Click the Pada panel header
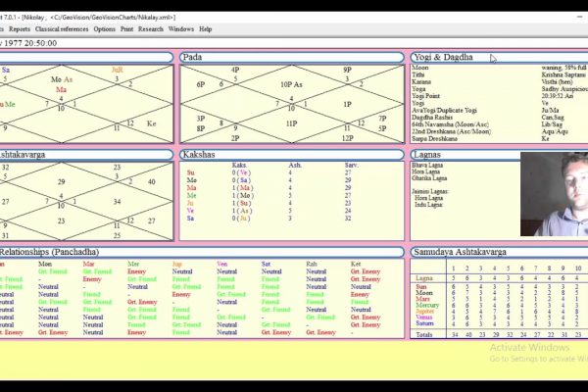 pyautogui.click(x=193, y=58)
